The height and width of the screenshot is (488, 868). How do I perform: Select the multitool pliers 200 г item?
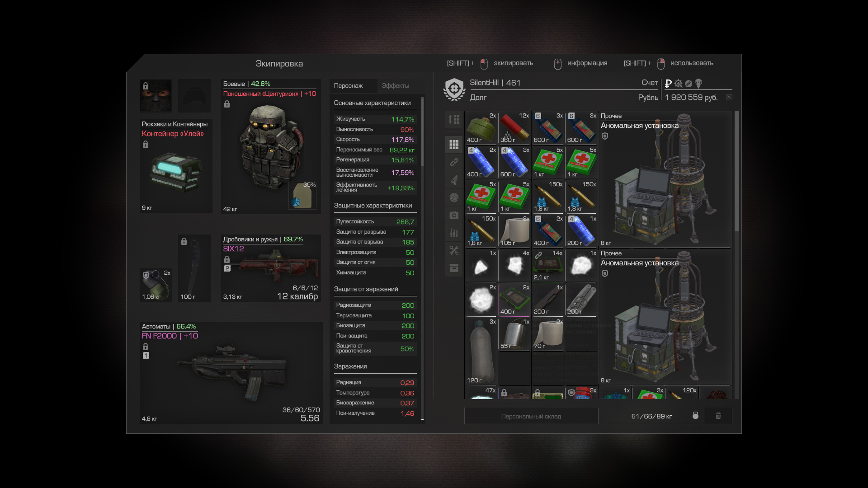(581, 300)
